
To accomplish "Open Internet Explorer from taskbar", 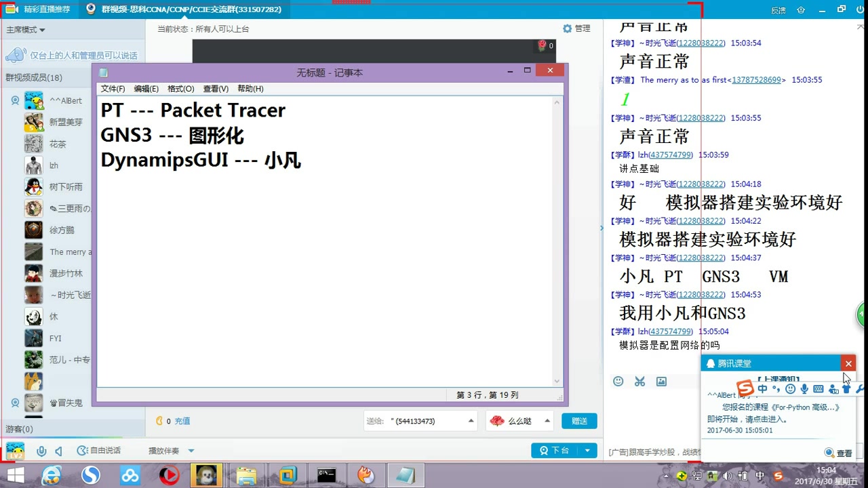I will pos(52,476).
